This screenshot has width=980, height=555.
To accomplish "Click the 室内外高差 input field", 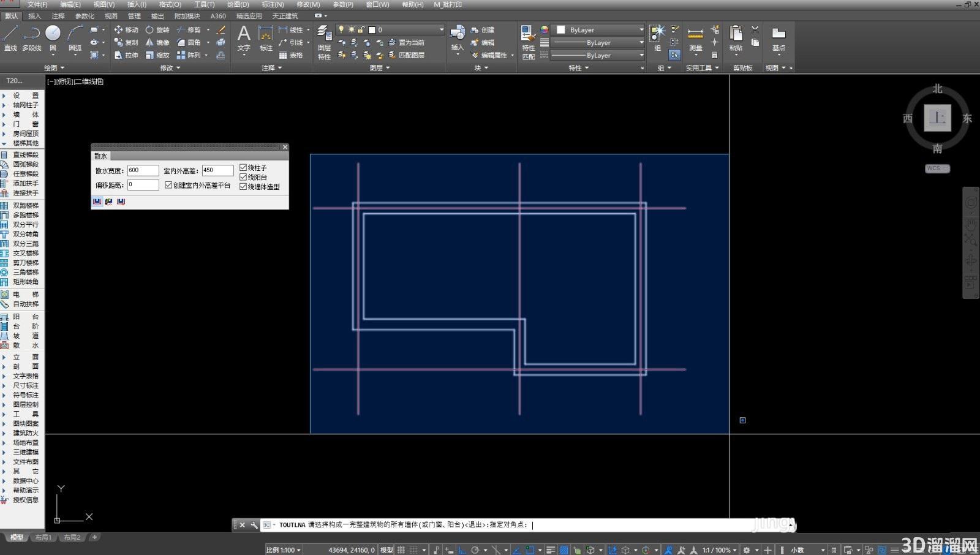I will click(x=217, y=170).
